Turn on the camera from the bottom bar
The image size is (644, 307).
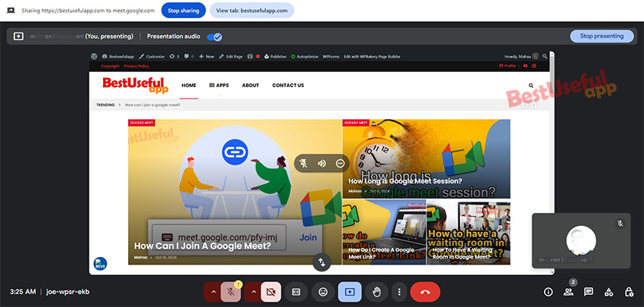[271, 292]
